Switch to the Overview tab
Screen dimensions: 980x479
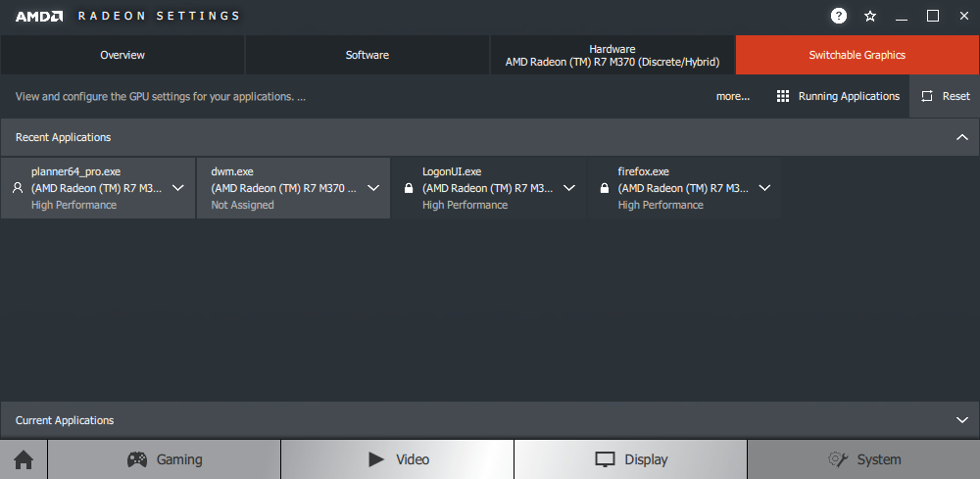point(122,55)
